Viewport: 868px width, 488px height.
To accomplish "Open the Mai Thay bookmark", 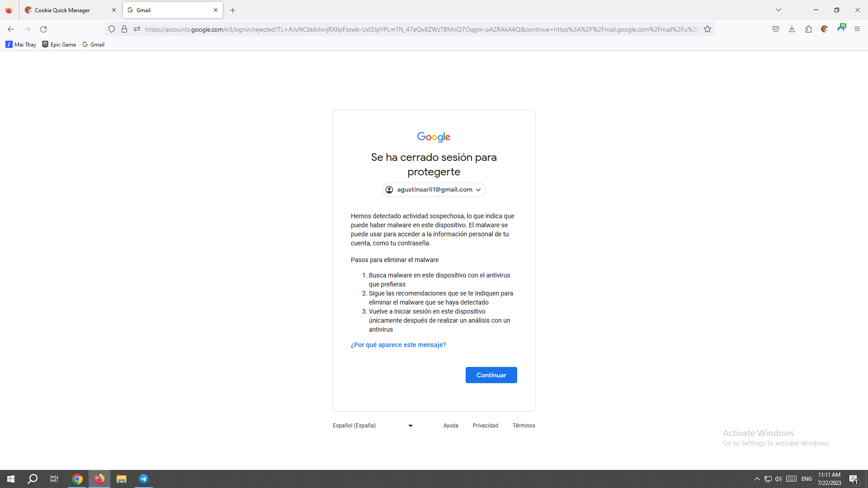I will [x=21, y=44].
